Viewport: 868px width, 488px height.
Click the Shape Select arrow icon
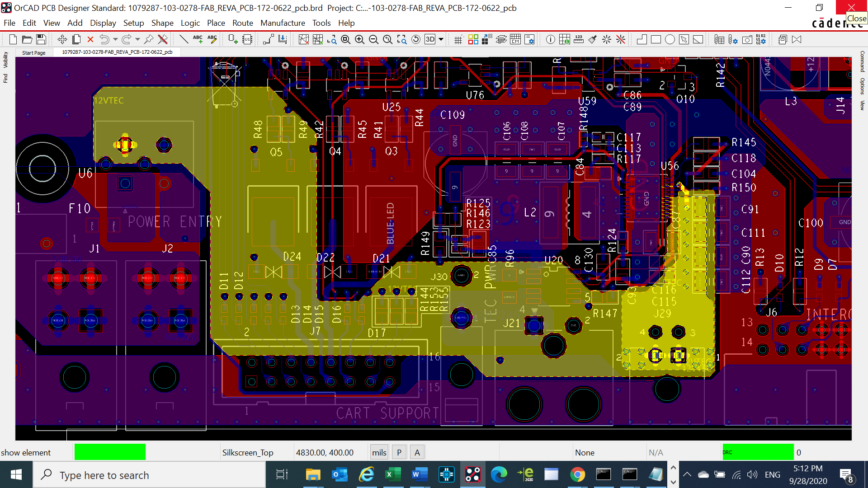tap(684, 40)
